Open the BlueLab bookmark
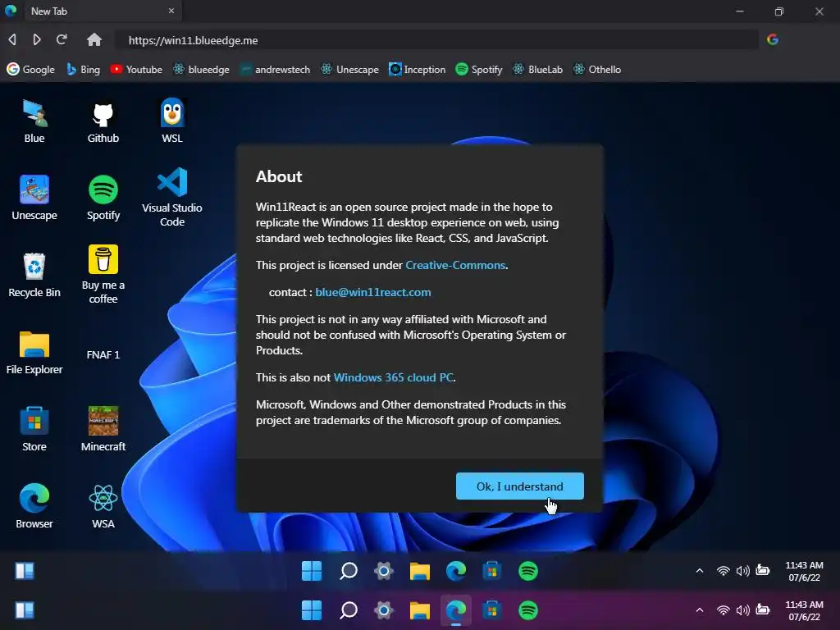Screen dimensions: 840x630 (537, 70)
